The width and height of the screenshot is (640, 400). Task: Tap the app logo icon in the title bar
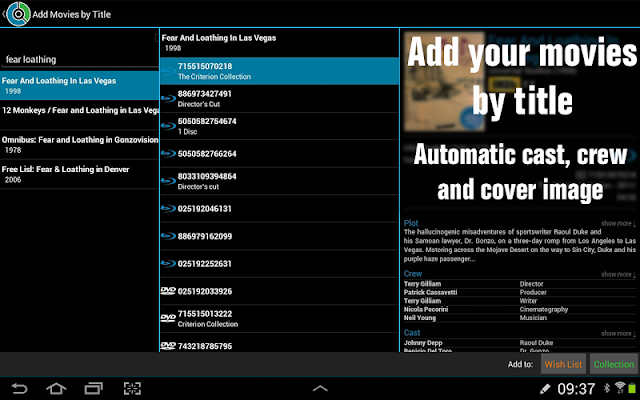[18, 14]
